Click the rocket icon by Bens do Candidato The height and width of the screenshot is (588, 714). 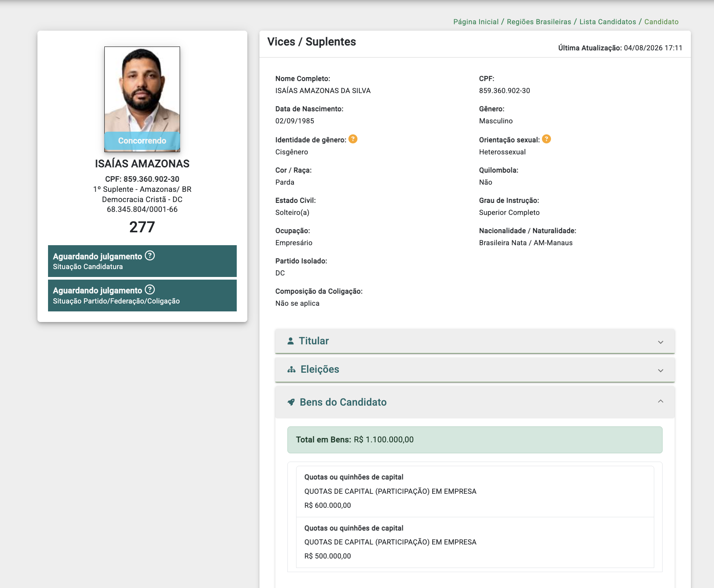(291, 402)
